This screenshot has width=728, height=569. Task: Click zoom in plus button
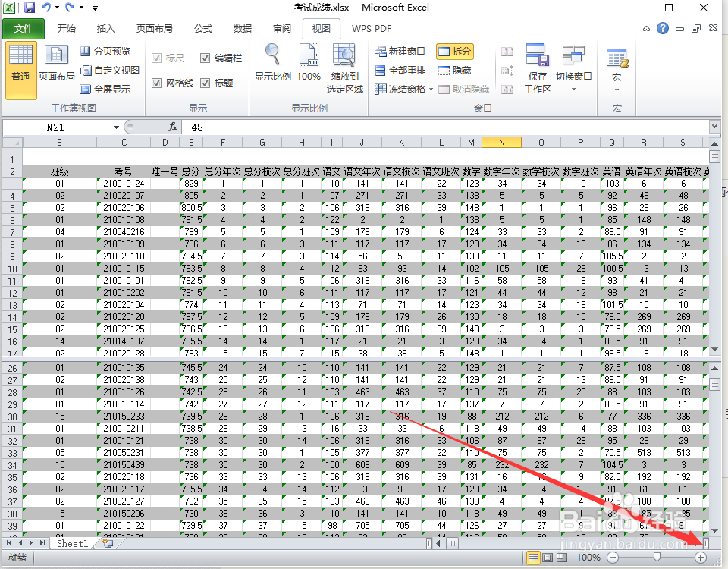click(700, 558)
